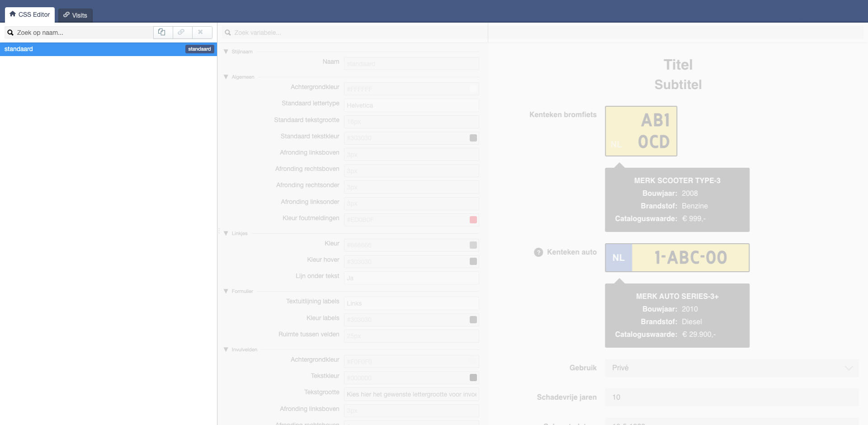Collapse the Stijlnaam section
Screen dimensions: 868x425
(226, 52)
